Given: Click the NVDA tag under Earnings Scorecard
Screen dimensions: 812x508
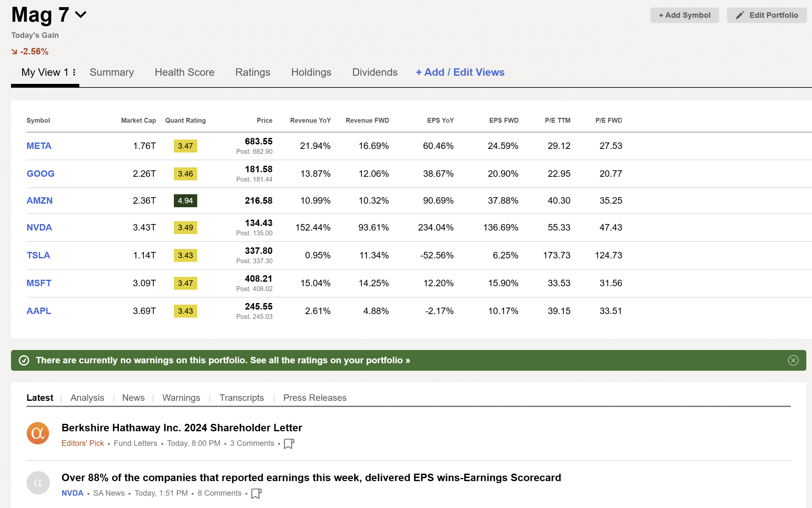Looking at the screenshot, I should coord(72,493).
